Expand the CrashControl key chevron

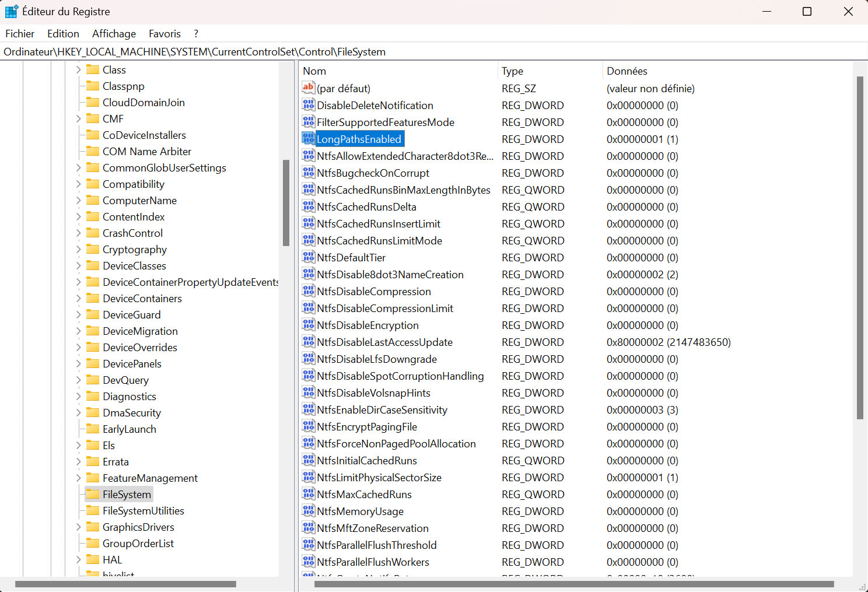coord(79,233)
